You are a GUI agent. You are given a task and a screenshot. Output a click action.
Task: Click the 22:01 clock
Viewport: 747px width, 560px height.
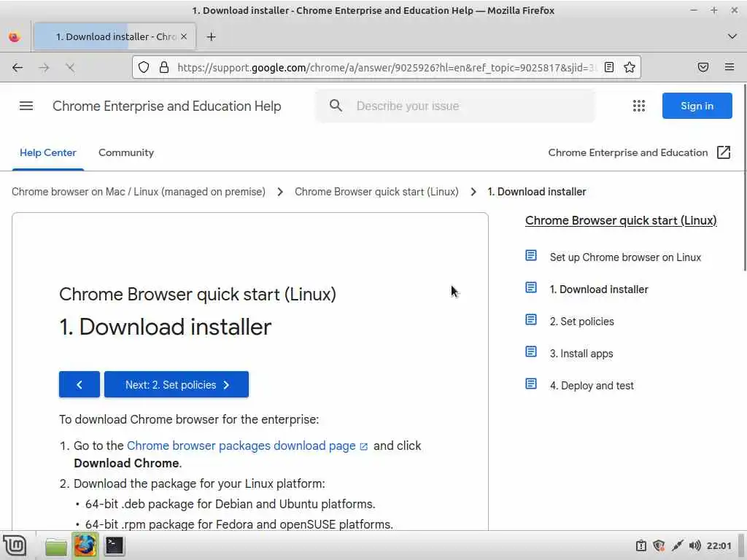pos(719,545)
